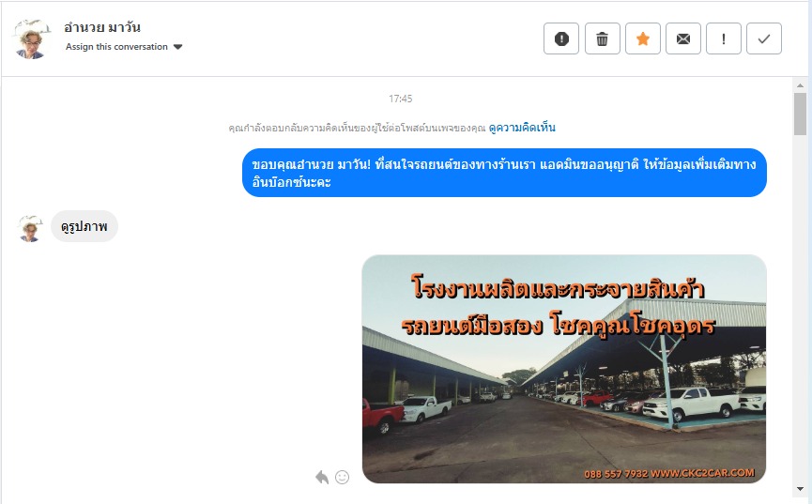Toggle the orange star follow-up flag

(643, 38)
